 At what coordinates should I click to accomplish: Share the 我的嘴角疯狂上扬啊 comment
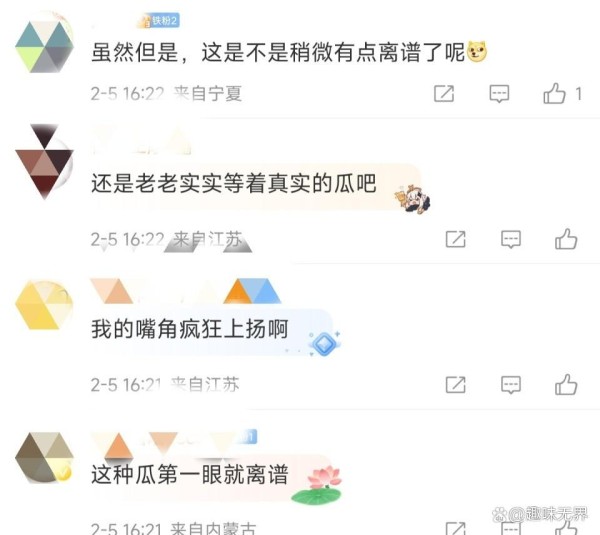(456, 385)
